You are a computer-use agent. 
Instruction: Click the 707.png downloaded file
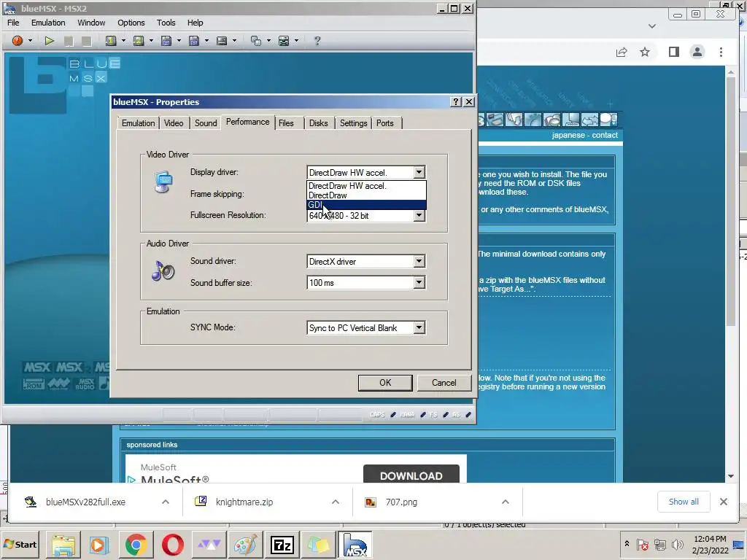pos(401,502)
